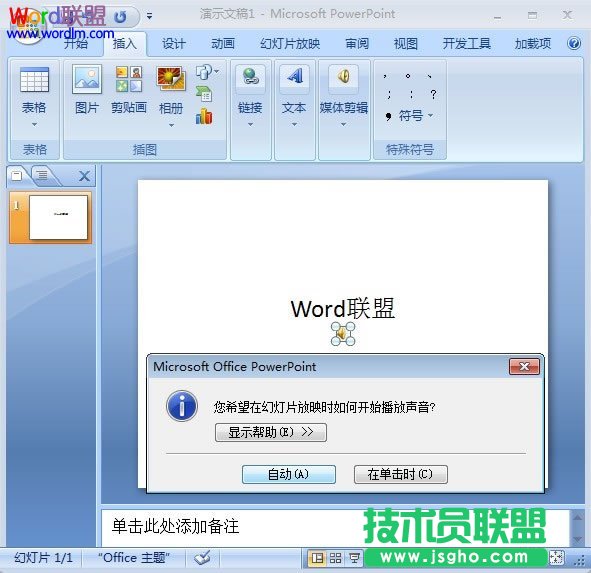This screenshot has height=573, width=591.
Task: Switch to Normal view icon in status bar
Action: click(x=317, y=558)
